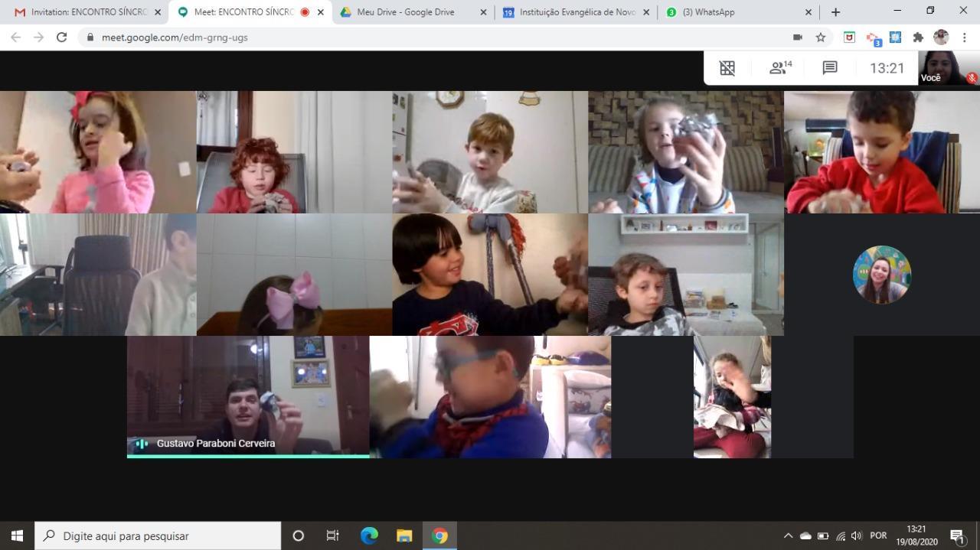
Task: Toggle Windows Task View button
Action: coord(333,535)
